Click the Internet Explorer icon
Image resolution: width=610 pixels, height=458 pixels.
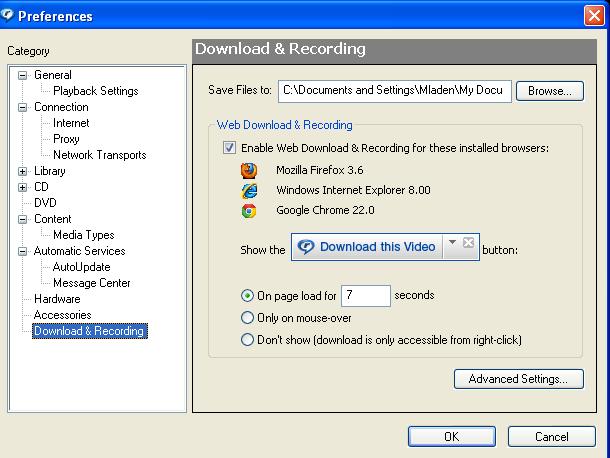(249, 191)
